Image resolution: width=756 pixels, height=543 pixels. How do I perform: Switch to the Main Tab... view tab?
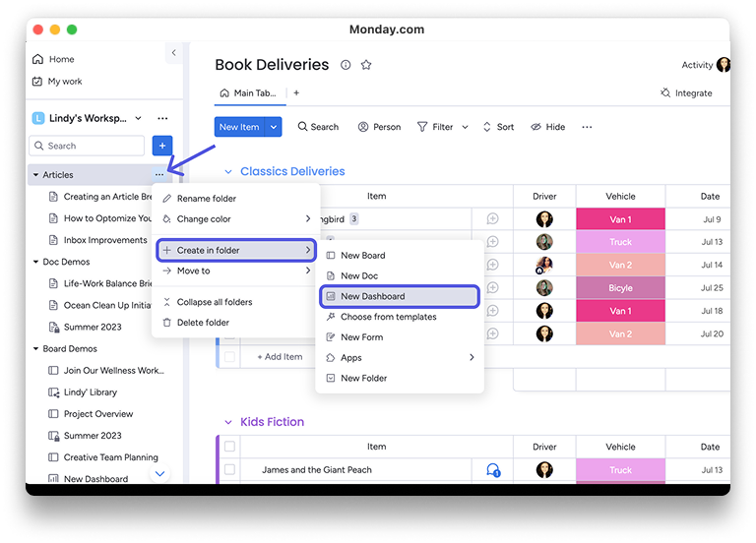point(249,93)
